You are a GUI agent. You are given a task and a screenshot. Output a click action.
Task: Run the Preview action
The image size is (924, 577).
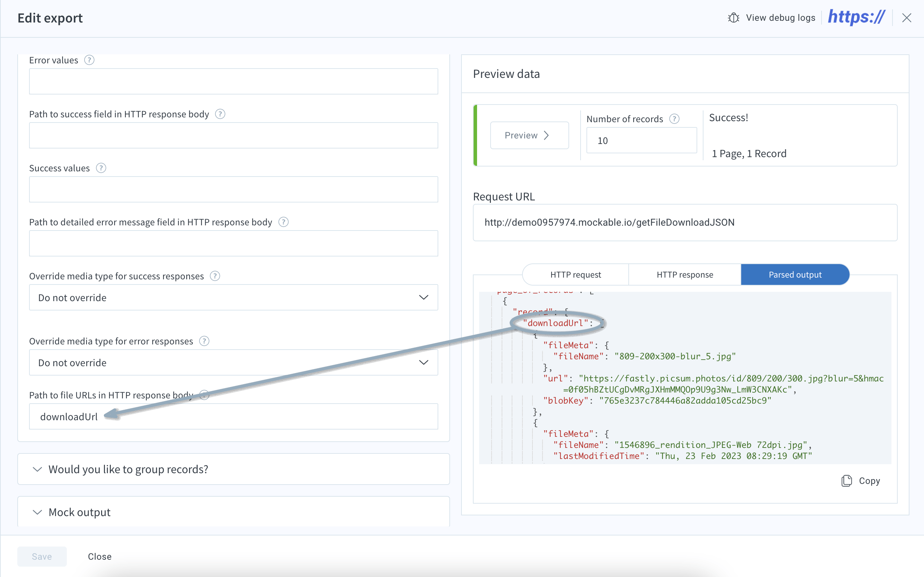point(529,135)
